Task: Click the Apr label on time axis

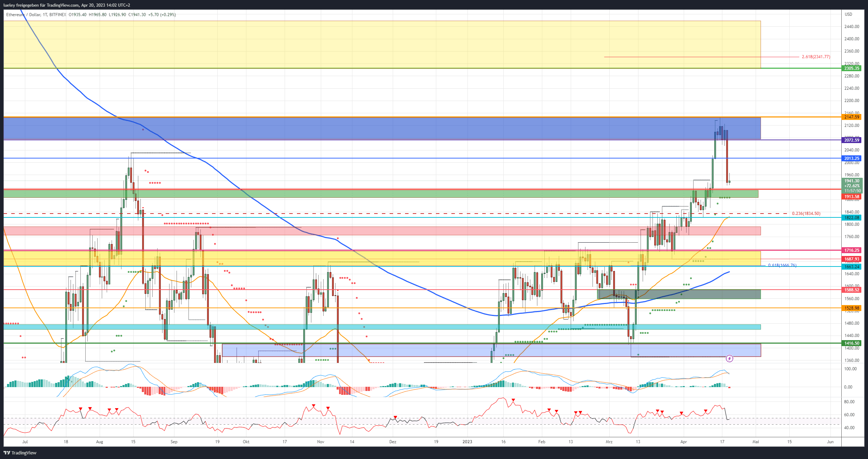Action: (684, 442)
